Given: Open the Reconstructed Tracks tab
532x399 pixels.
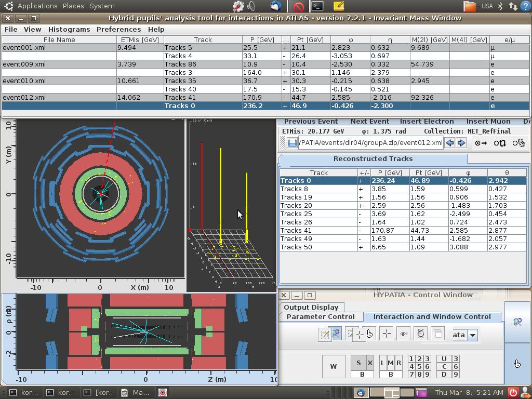Looking at the screenshot, I should 373,159.
